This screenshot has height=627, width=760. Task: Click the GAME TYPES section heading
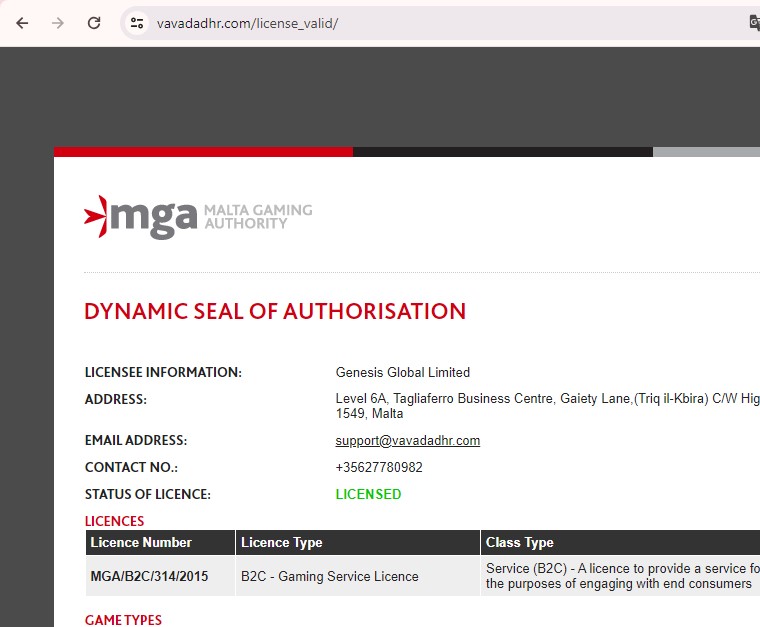coord(123,620)
